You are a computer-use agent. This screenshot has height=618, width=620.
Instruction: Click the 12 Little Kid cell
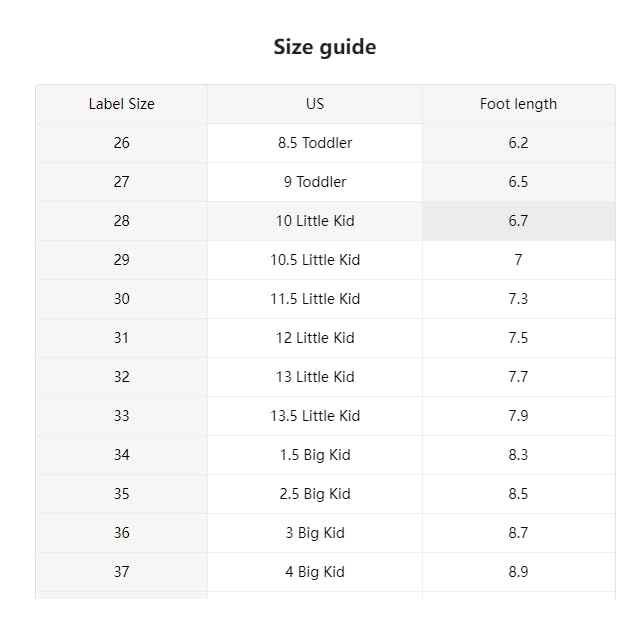point(315,338)
